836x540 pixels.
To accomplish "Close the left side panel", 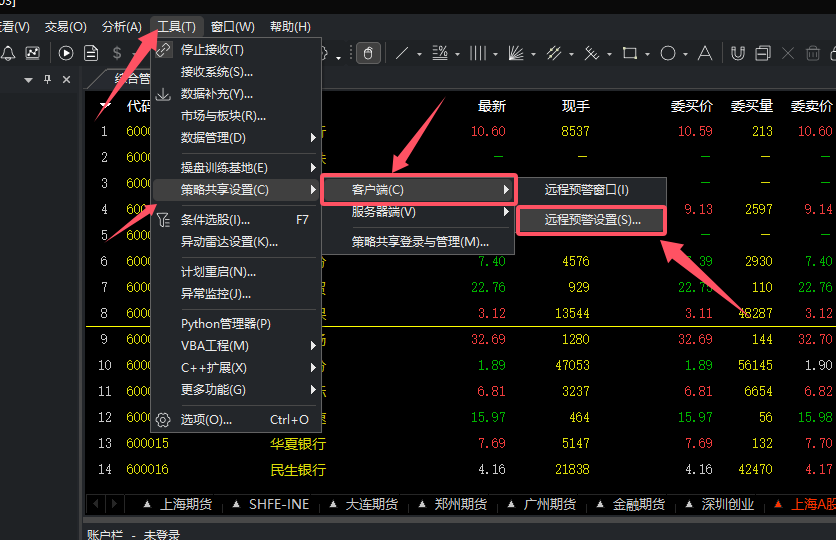I will pos(66,79).
